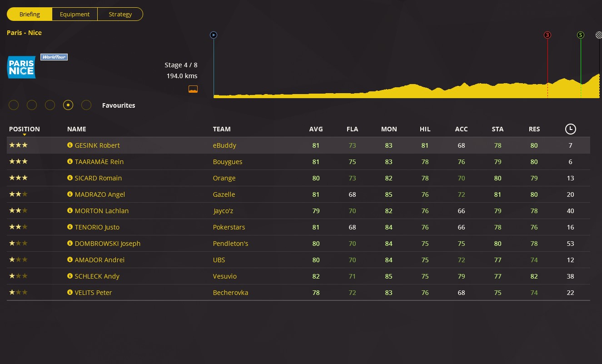Open rider SCHLECK Andy
602x364 pixels.
(x=97, y=276)
